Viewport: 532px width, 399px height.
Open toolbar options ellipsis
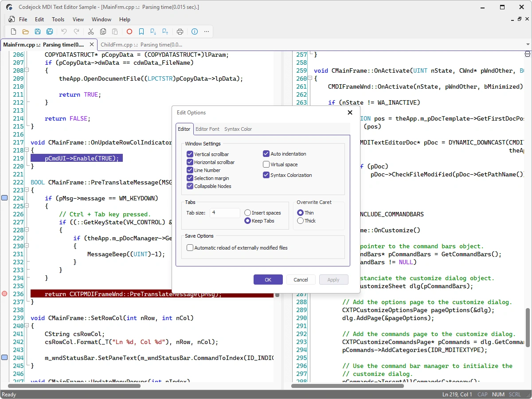[207, 31]
